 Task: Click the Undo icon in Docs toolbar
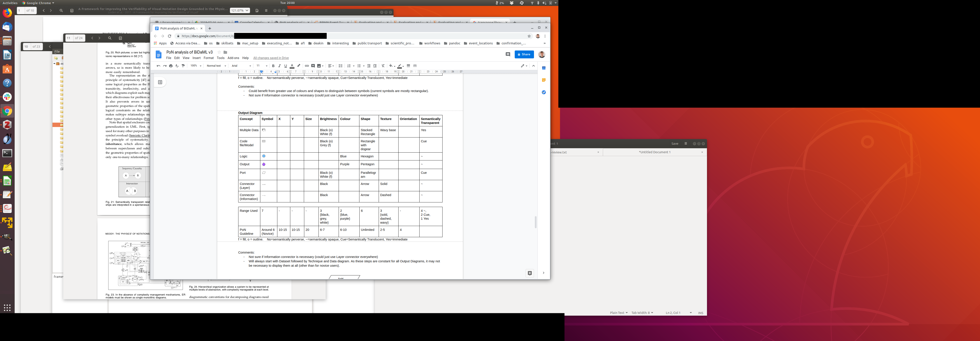pyautogui.click(x=158, y=66)
